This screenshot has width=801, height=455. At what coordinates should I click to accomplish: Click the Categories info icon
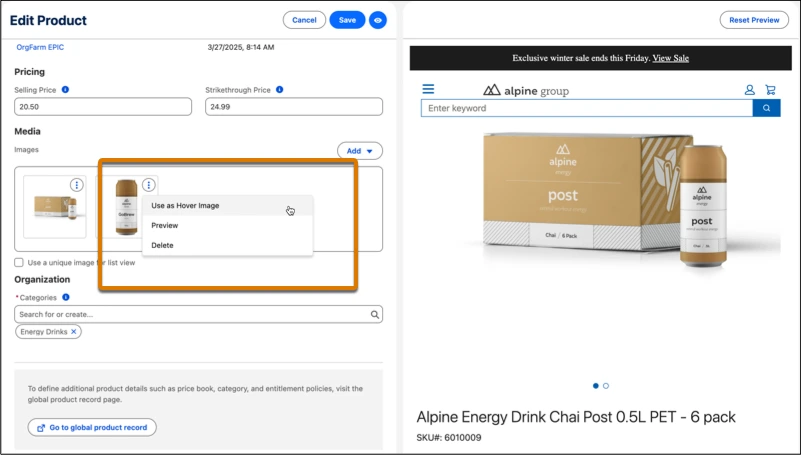pyautogui.click(x=65, y=297)
